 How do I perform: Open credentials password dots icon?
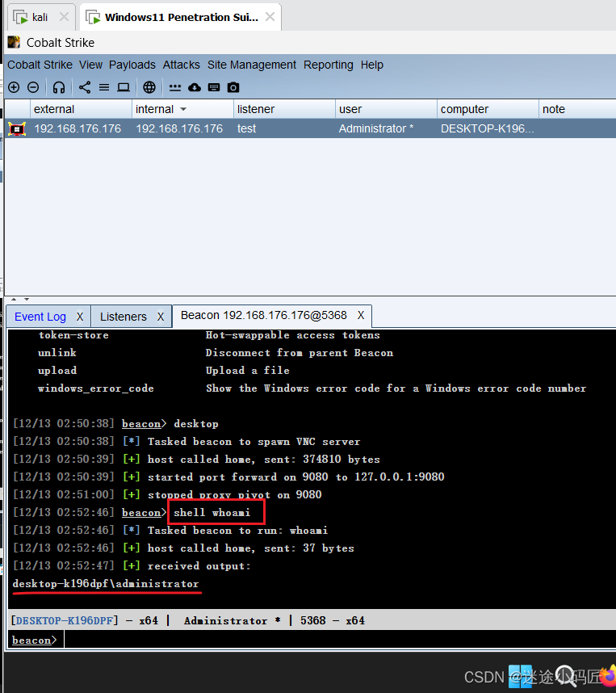(175, 87)
